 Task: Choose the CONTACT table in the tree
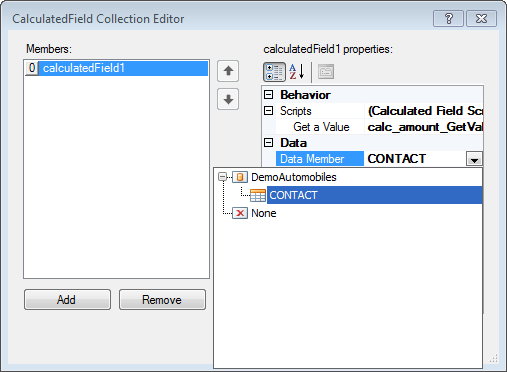pyautogui.click(x=375, y=195)
